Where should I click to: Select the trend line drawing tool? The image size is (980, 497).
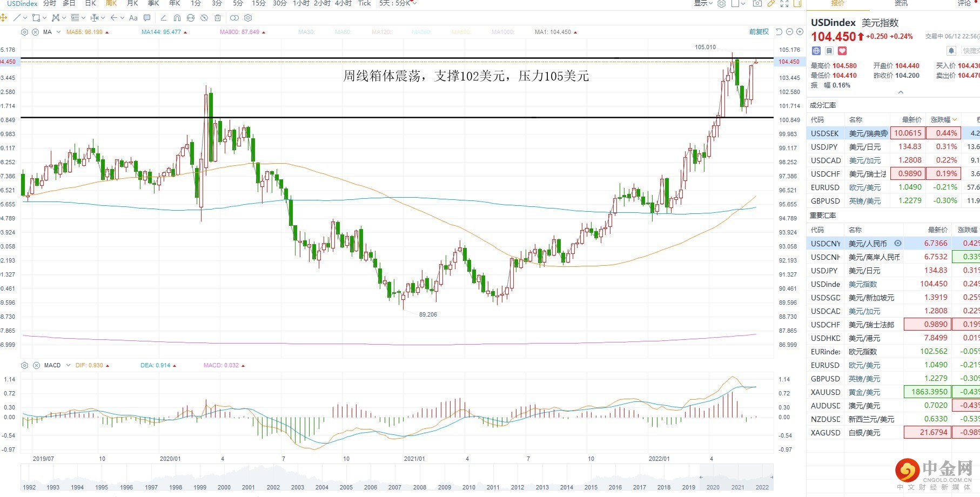pos(17,18)
